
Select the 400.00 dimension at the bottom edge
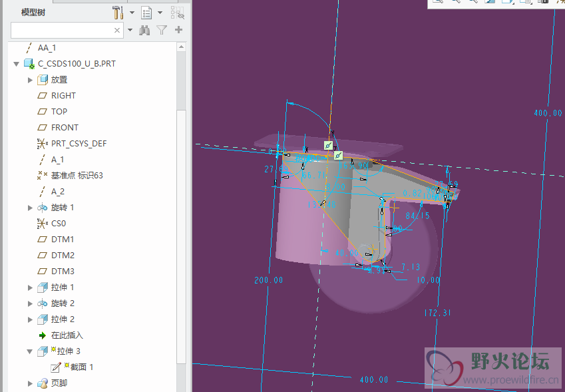[374, 379]
